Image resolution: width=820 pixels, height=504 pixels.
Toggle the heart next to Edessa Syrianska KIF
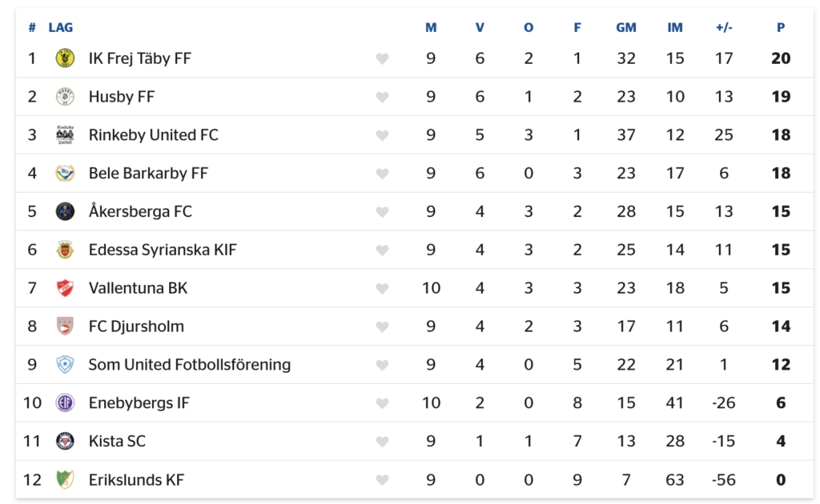click(382, 250)
